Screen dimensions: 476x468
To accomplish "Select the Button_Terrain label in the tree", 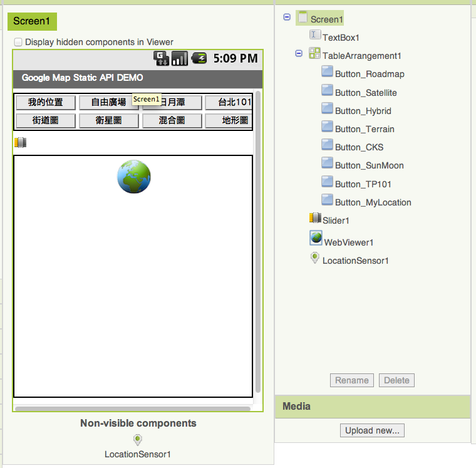I will [365, 129].
